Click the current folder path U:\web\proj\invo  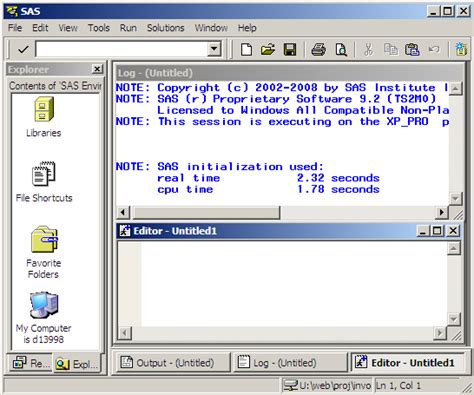[x=335, y=386]
